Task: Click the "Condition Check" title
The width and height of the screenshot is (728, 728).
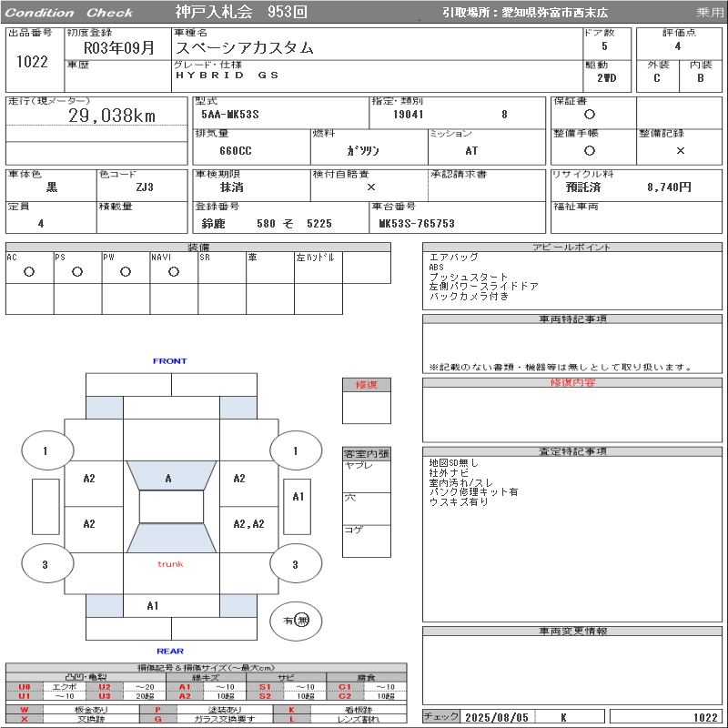Action: 69,13
